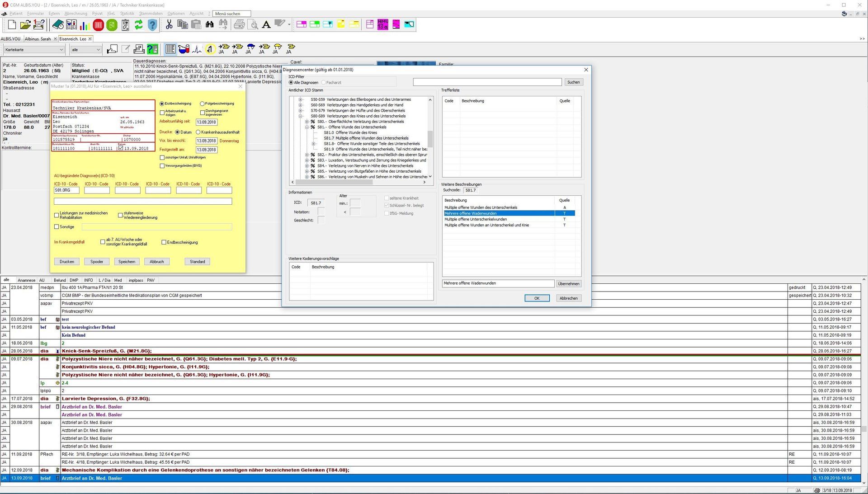Check the sonstiger Unfall, Unfallfolgen box

(x=162, y=157)
